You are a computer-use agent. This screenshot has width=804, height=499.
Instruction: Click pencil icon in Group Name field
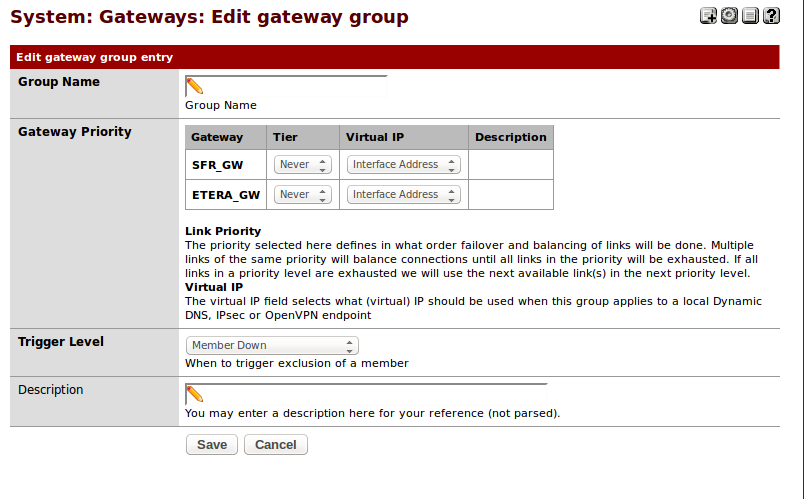tap(194, 86)
